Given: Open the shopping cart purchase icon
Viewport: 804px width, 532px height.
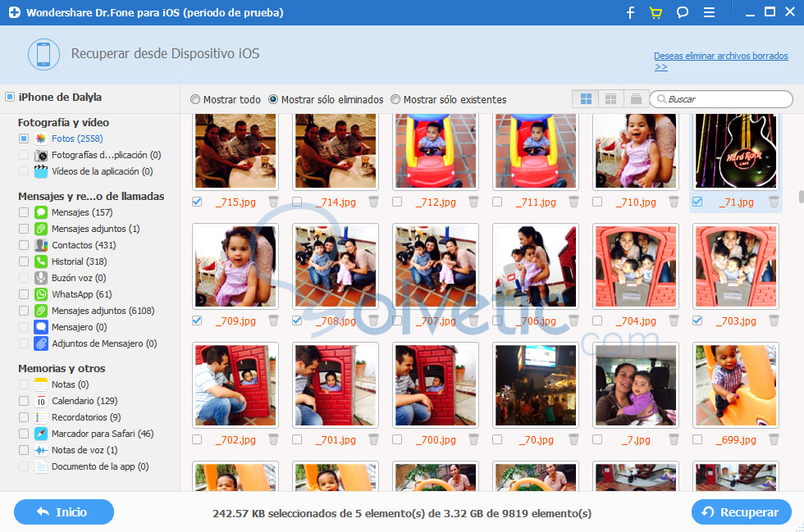Looking at the screenshot, I should click(x=656, y=12).
